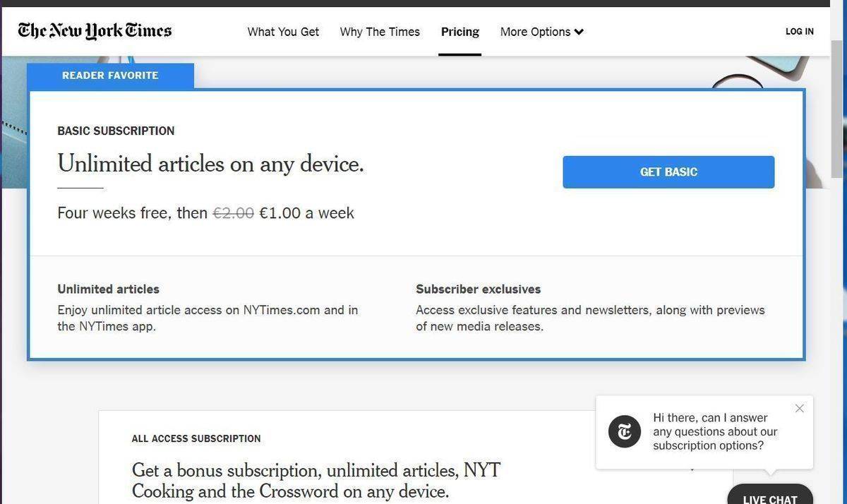Open the What You Get section
Image resolution: width=847 pixels, height=504 pixels.
(283, 32)
